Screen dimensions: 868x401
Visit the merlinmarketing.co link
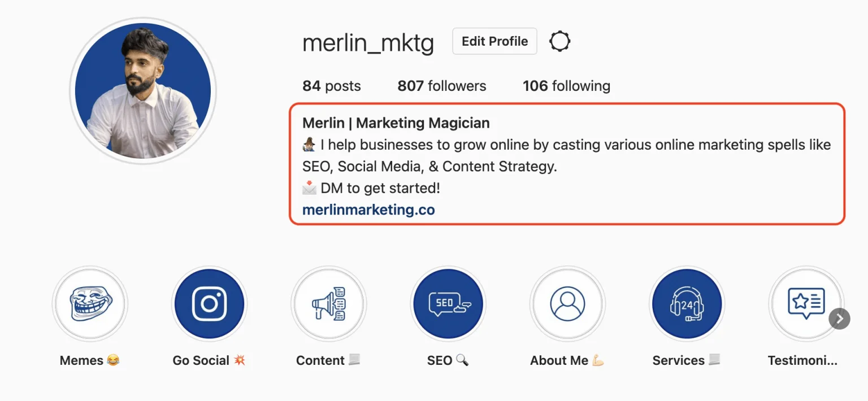368,210
